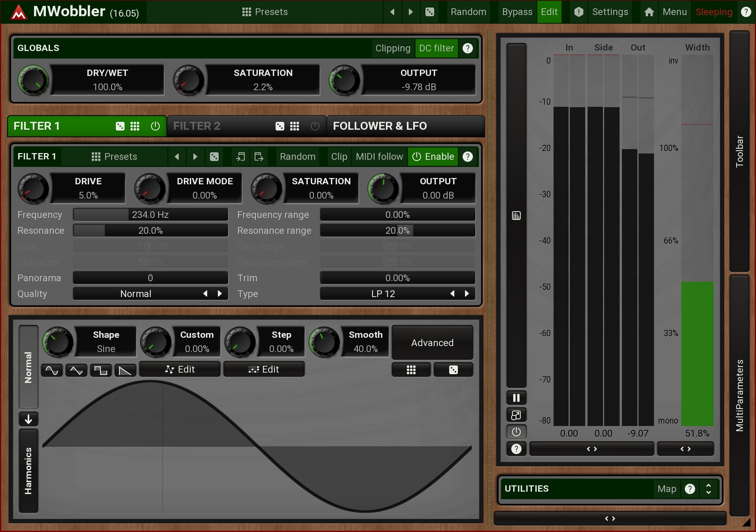Toggle the meter power button
Viewport: 756px width, 532px height.
click(516, 432)
